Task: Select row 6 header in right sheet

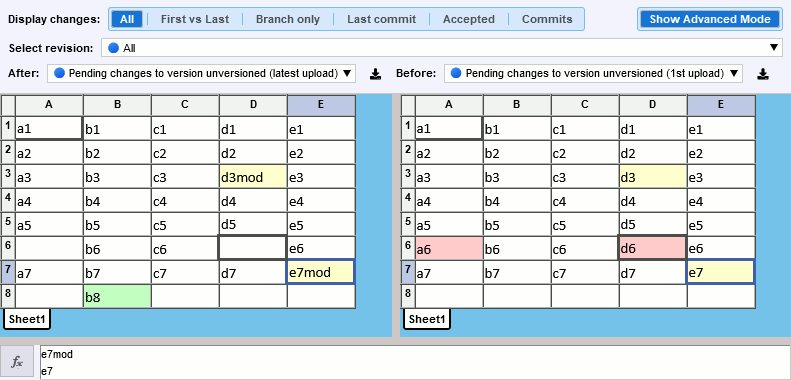Action: 408,248
